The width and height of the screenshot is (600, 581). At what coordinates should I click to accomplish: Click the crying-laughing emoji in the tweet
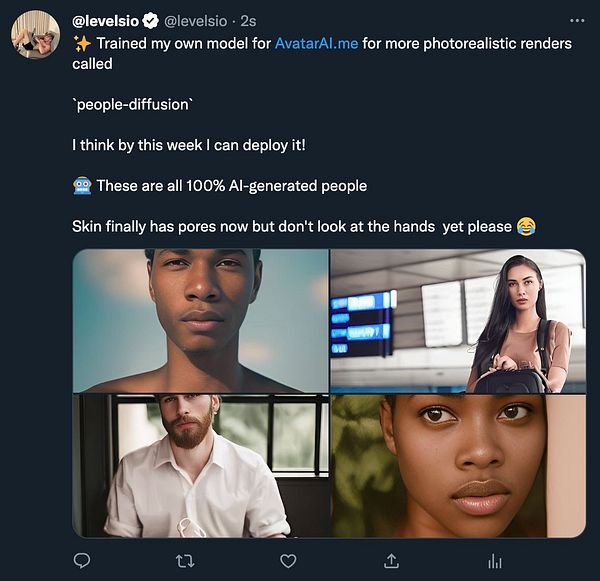pos(526,227)
